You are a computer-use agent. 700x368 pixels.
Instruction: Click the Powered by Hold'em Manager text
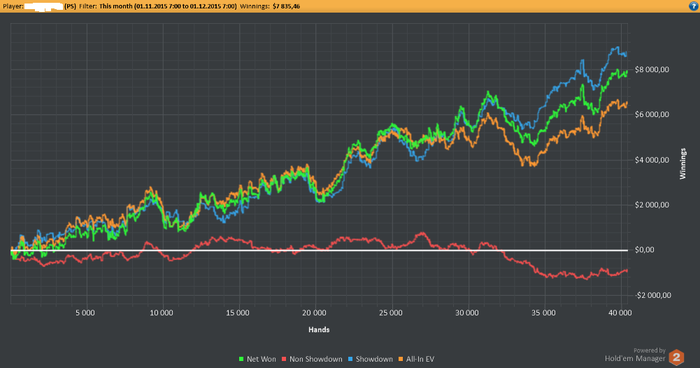[635, 355]
